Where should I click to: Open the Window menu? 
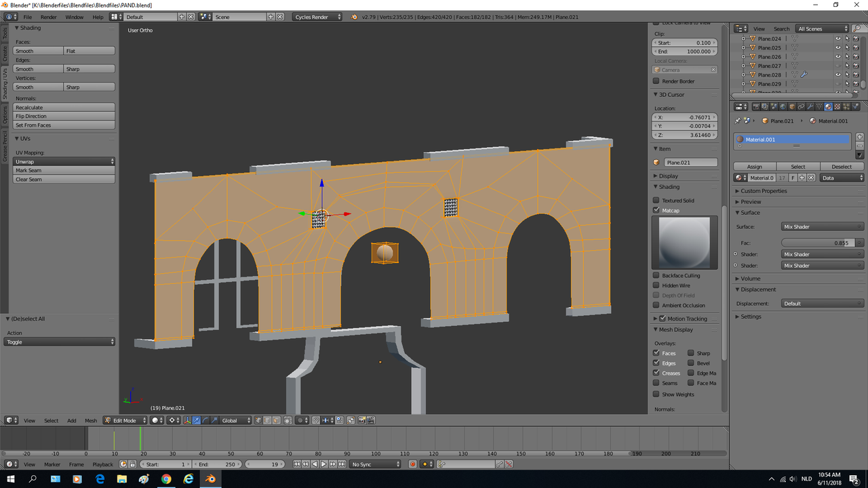click(x=75, y=16)
